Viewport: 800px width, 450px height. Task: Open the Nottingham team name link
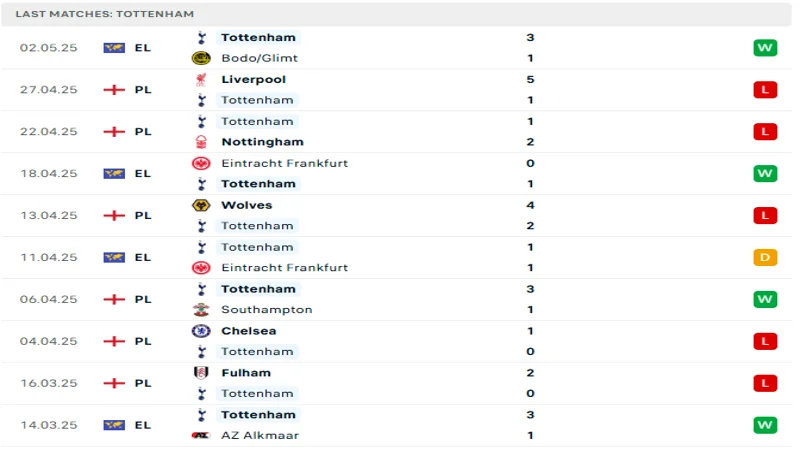[x=262, y=142]
